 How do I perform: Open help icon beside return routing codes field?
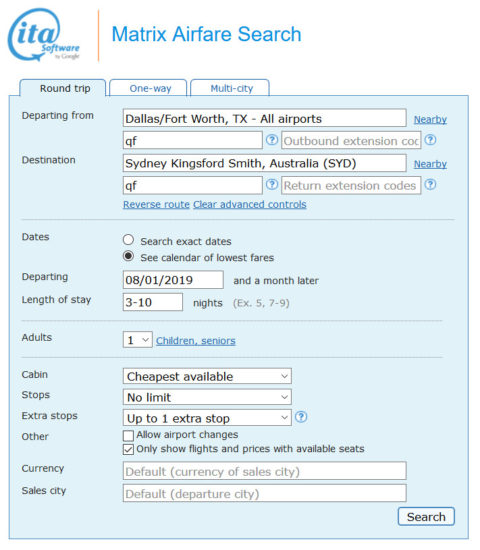tap(272, 185)
